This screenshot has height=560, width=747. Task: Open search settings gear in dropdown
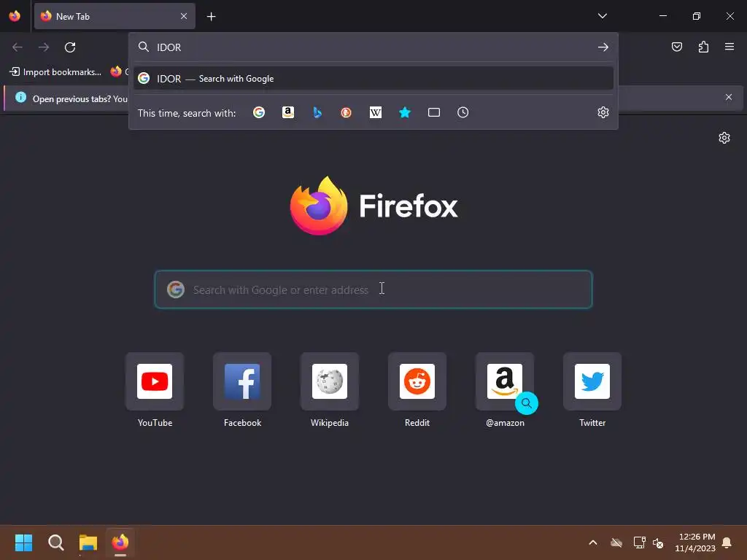(603, 112)
